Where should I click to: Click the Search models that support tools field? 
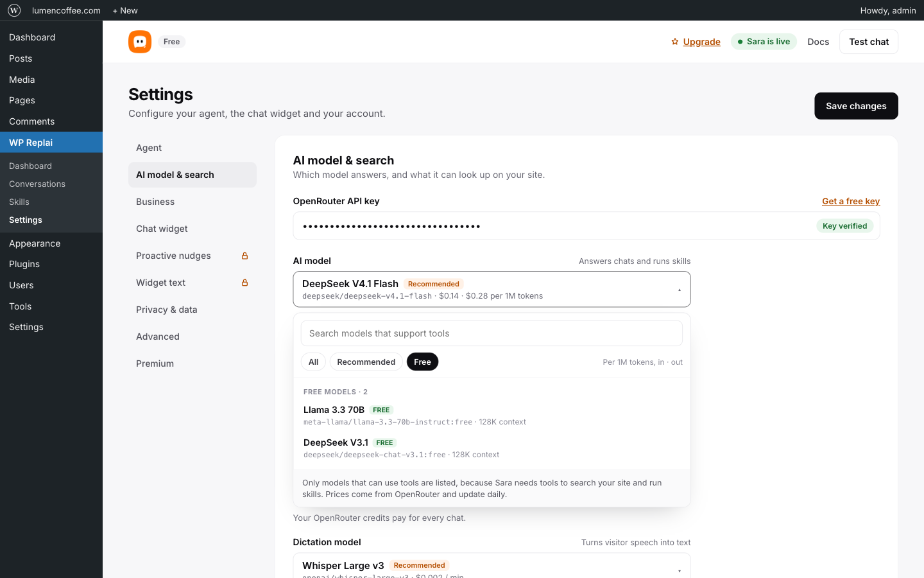[x=492, y=333]
